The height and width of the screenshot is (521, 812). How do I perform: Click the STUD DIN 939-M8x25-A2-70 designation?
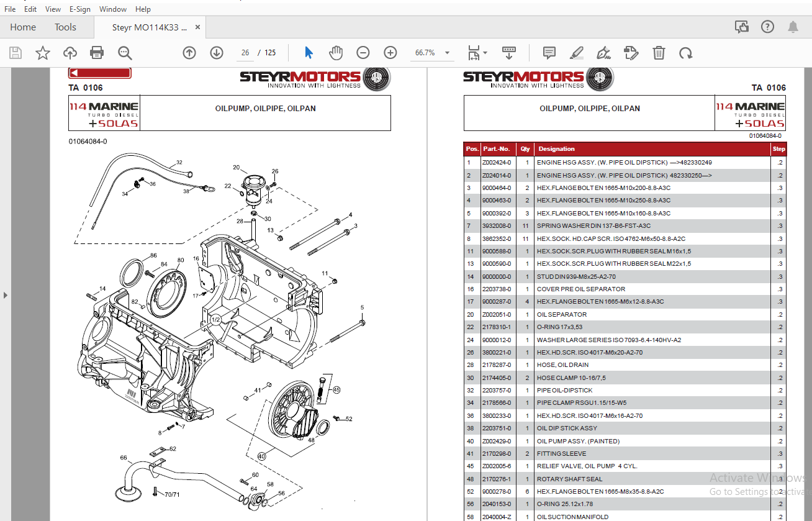pos(577,277)
